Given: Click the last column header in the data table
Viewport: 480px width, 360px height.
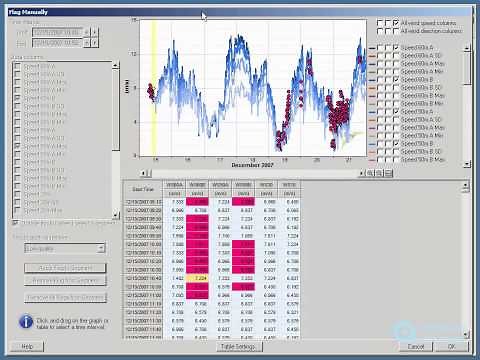Looking at the screenshot, I should pyautogui.click(x=289, y=185).
